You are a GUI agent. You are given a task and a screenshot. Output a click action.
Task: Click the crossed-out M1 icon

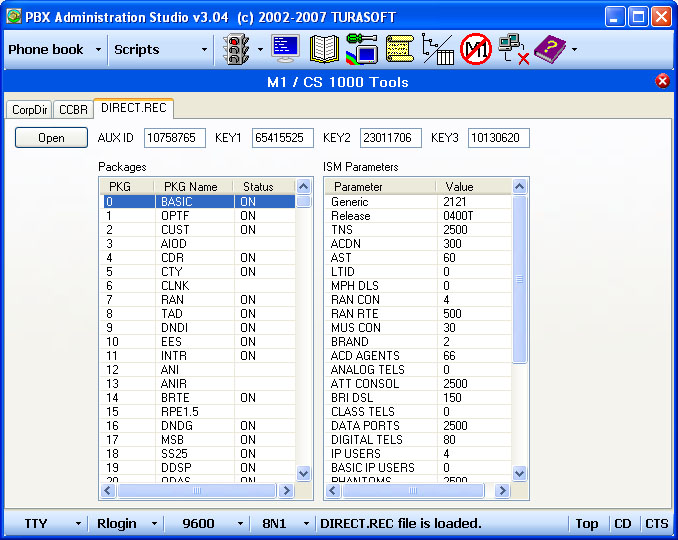click(x=476, y=49)
